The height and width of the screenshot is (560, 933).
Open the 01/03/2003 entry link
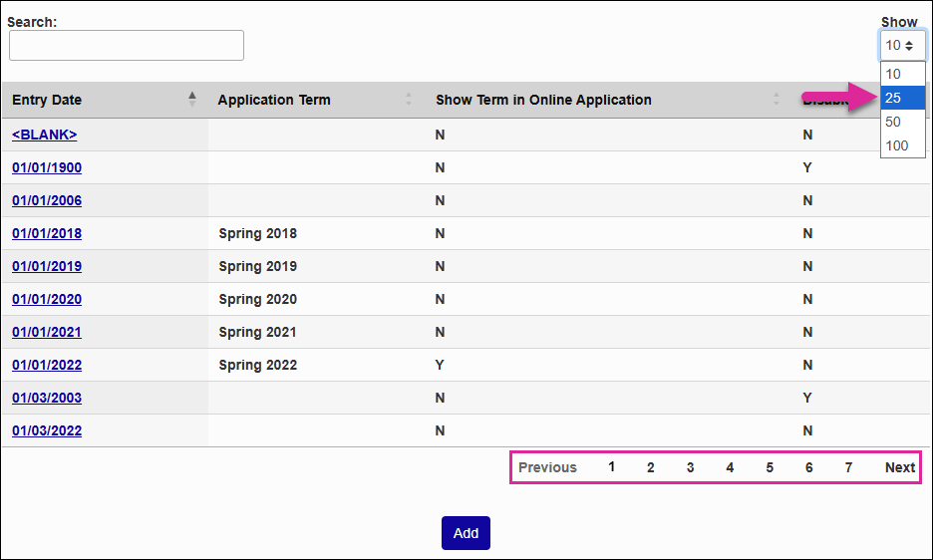[47, 398]
